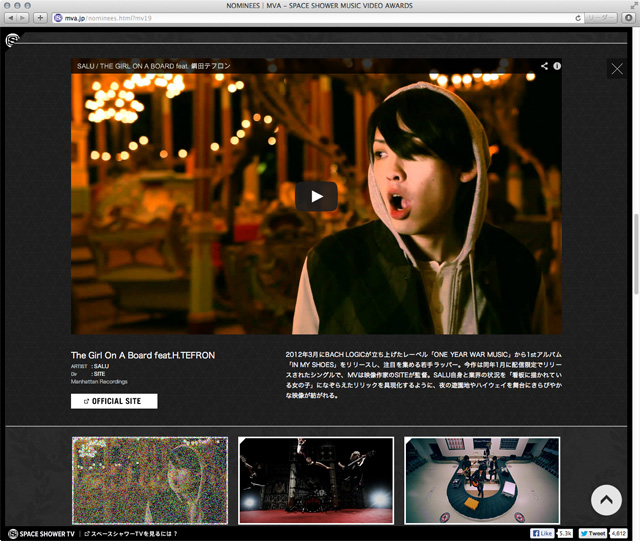Click the MVA spiral logo icon
Screen dimensions: 640x541
coord(12,40)
